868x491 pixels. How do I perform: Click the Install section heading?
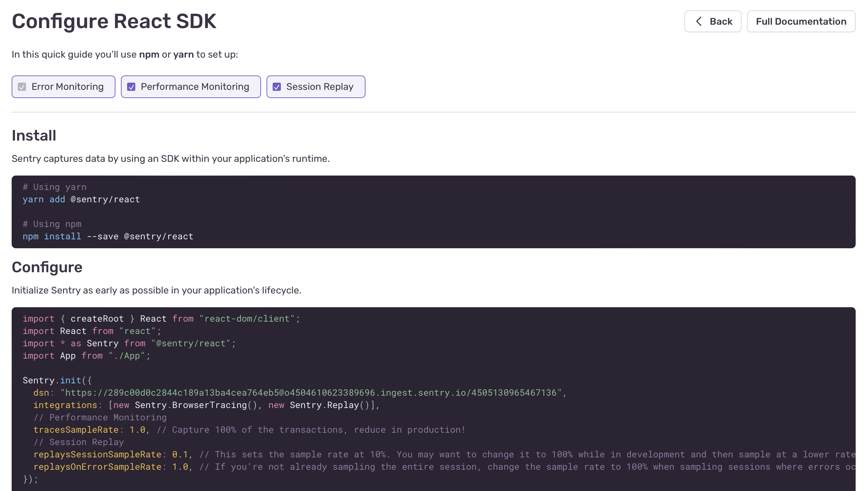[x=34, y=135]
